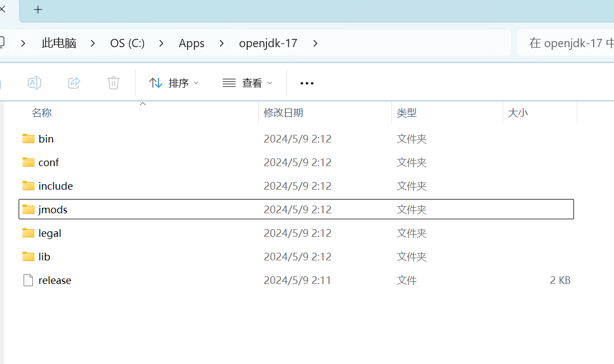Click 此电脑 in the address breadcrumb
Screen dimensions: 614x364
coord(59,43)
